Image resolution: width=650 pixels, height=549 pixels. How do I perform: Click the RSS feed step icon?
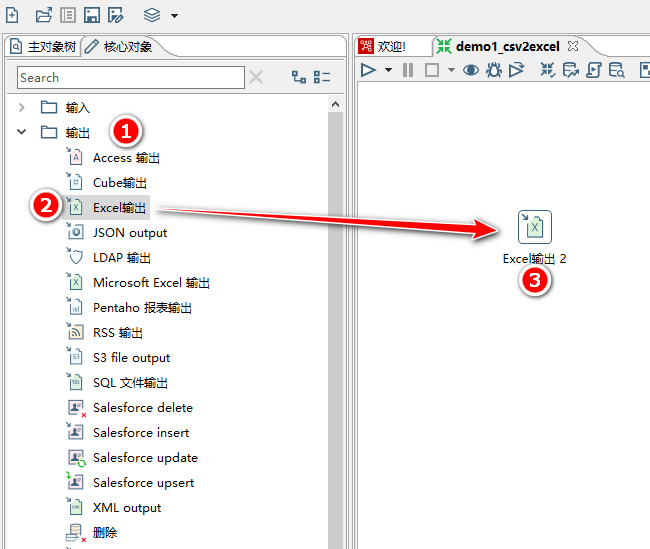tap(75, 332)
